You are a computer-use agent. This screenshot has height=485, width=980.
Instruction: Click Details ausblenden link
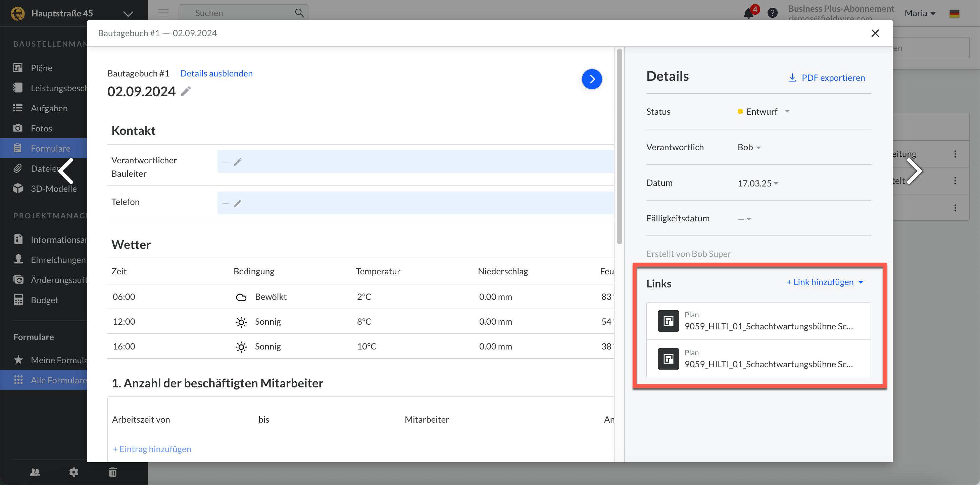point(216,73)
